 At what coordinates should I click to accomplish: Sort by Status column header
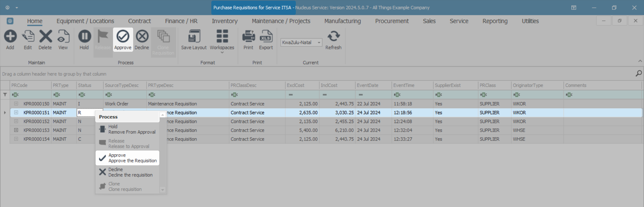pyautogui.click(x=90, y=85)
